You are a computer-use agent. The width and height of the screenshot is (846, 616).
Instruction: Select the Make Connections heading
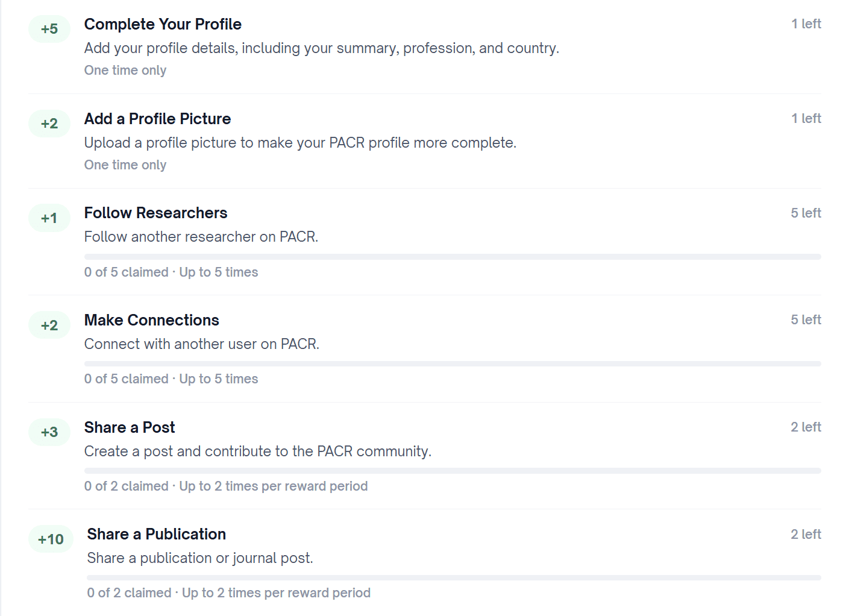pyautogui.click(x=151, y=320)
